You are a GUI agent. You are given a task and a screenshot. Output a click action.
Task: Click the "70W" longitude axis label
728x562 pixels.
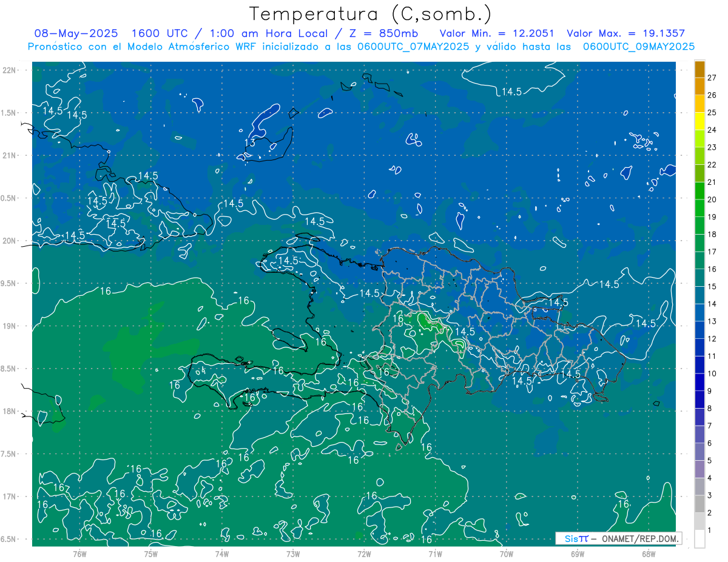tap(507, 553)
